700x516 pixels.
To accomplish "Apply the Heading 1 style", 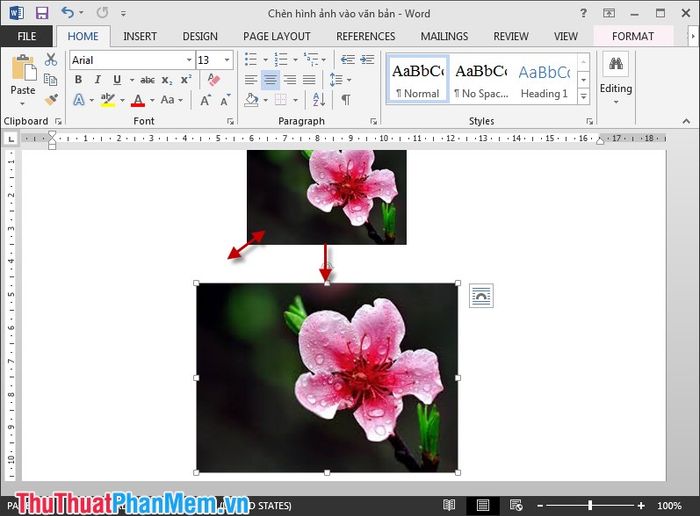I will [x=544, y=80].
